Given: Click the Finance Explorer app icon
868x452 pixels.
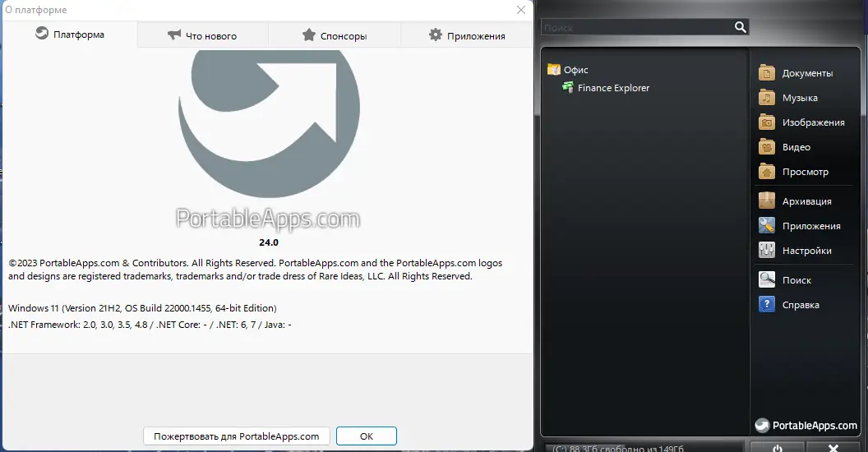Looking at the screenshot, I should click(x=568, y=87).
